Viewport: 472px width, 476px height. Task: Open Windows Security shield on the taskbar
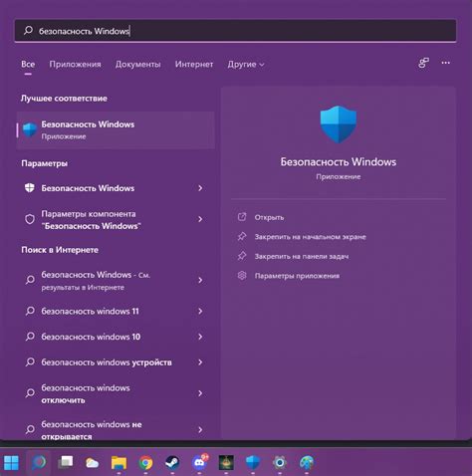pos(253,462)
